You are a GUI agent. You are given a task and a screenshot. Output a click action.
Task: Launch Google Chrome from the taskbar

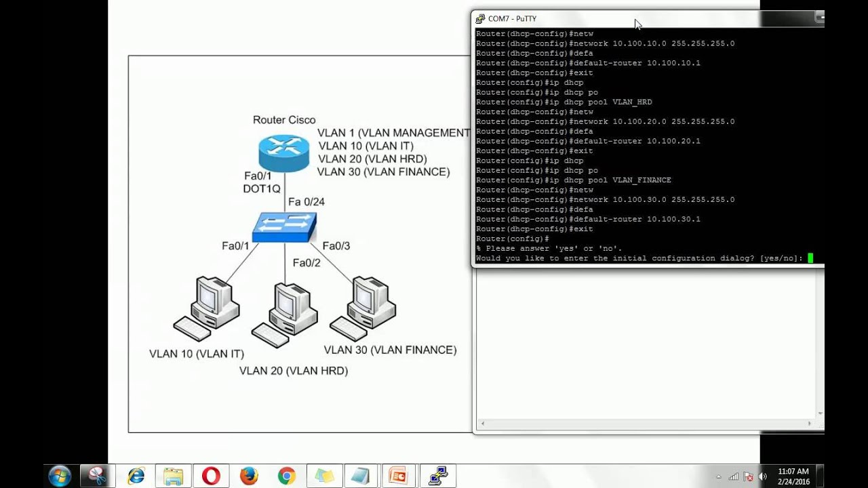(x=286, y=476)
